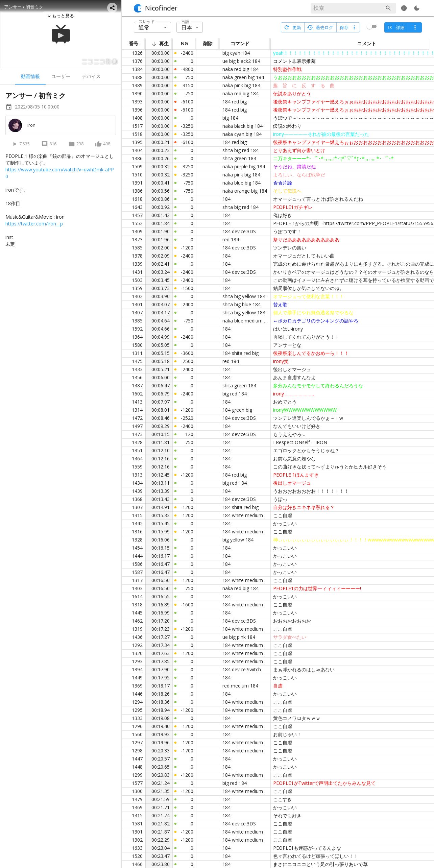Click the calendar icon by upload date

click(9, 107)
